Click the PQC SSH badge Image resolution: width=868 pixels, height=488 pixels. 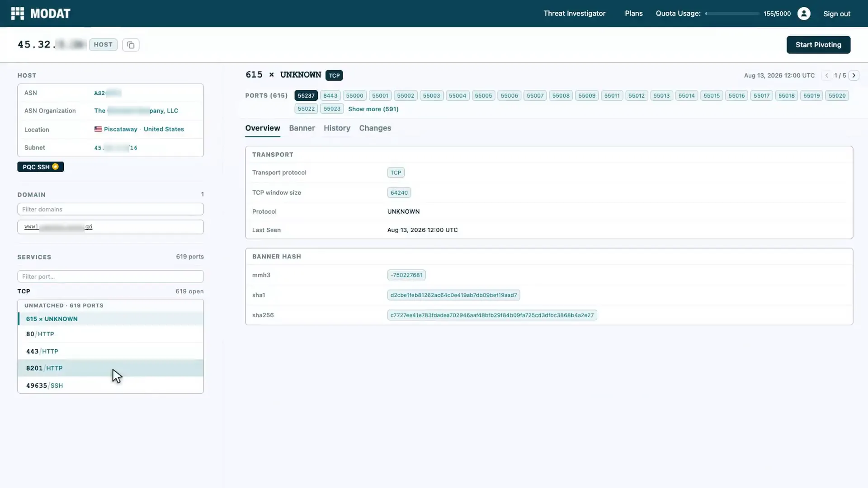pos(41,167)
